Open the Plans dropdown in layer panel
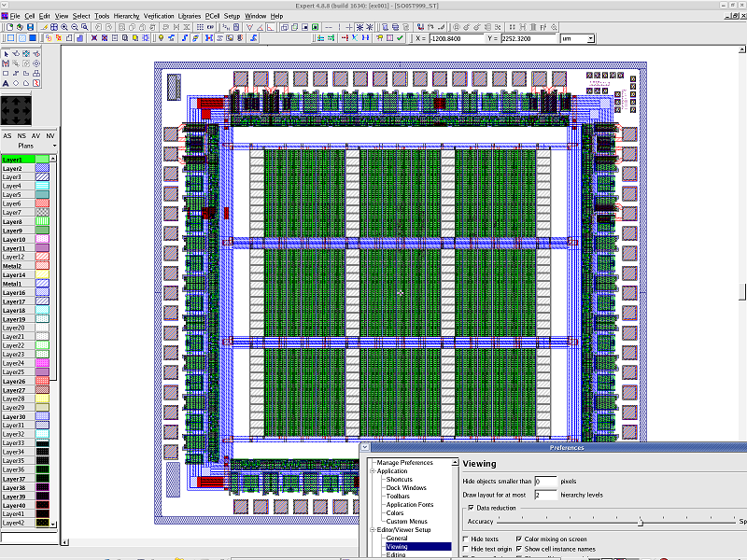 [x=54, y=147]
